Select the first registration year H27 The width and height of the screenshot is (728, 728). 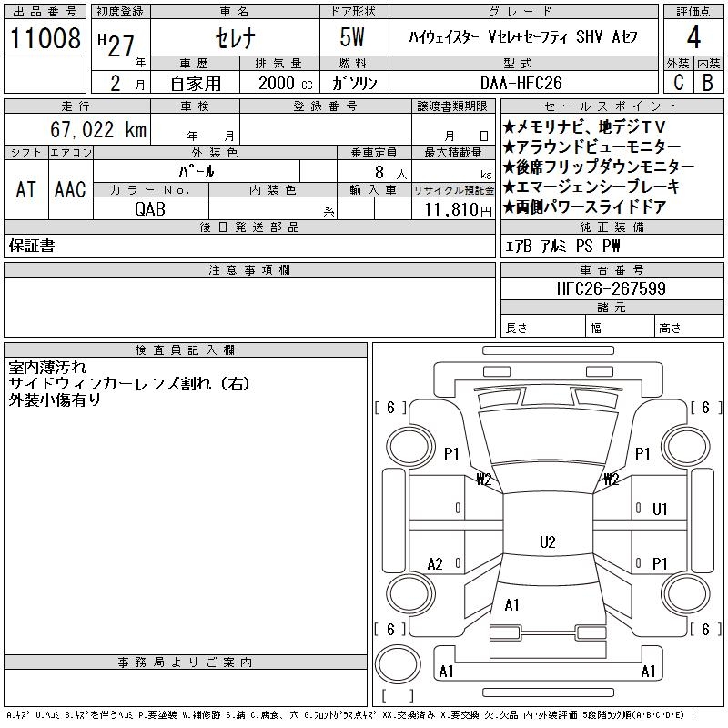[x=116, y=45]
